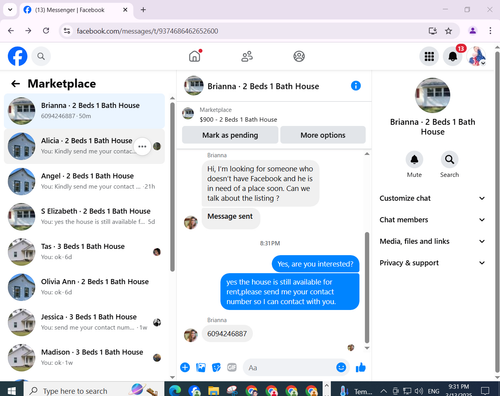Reload the page in browser
The width and height of the screenshot is (500, 396).
tap(46, 31)
